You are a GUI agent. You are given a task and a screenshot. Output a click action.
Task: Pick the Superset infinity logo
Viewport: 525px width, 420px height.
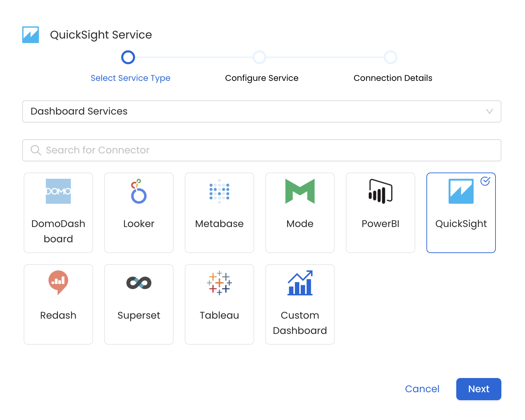tap(139, 283)
